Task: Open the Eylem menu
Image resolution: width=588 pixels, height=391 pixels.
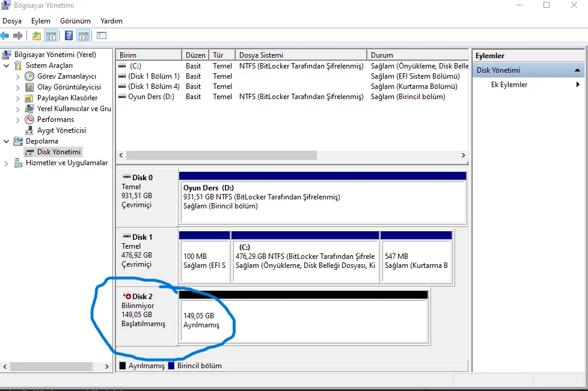Action: pos(40,21)
